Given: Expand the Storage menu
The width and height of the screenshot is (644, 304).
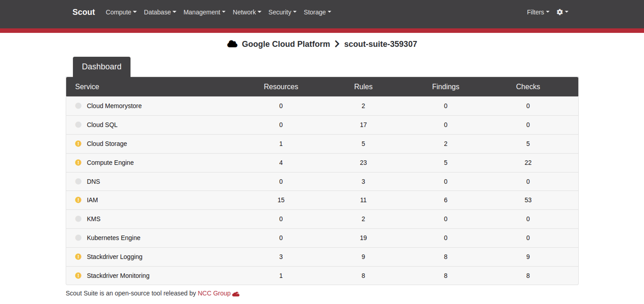Looking at the screenshot, I should 317,12.
